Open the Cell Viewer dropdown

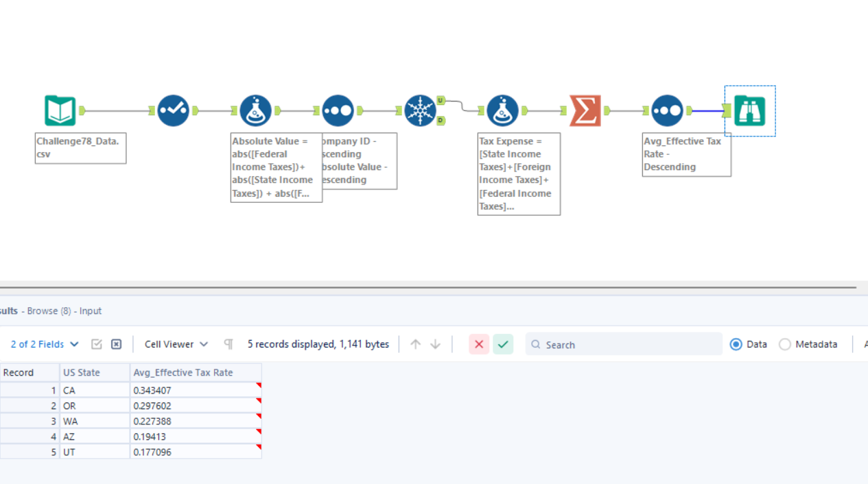(176, 344)
